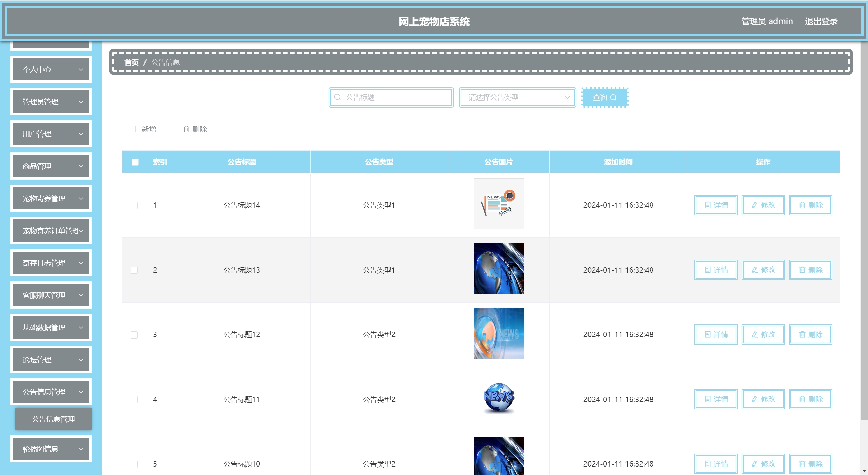Click the edit pencil for 公告标题11
Screen dimensions: 868x475
tap(755, 399)
